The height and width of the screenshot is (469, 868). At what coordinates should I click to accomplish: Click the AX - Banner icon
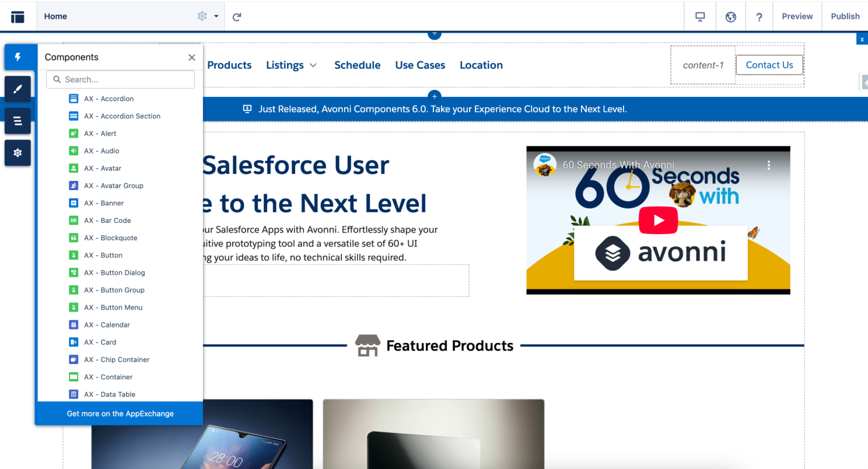[73, 203]
